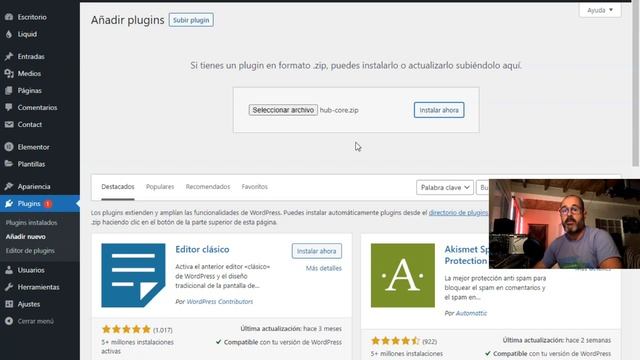Click Seleccionar archivo button

coord(283,110)
